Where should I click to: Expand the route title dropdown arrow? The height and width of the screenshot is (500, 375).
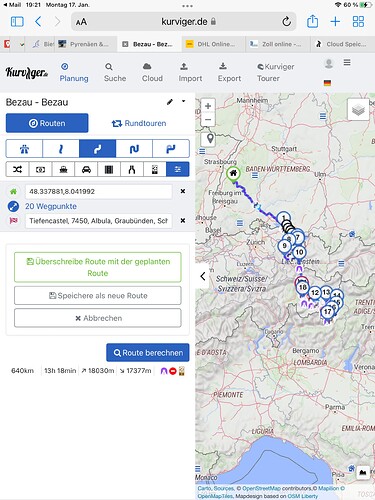point(184,101)
